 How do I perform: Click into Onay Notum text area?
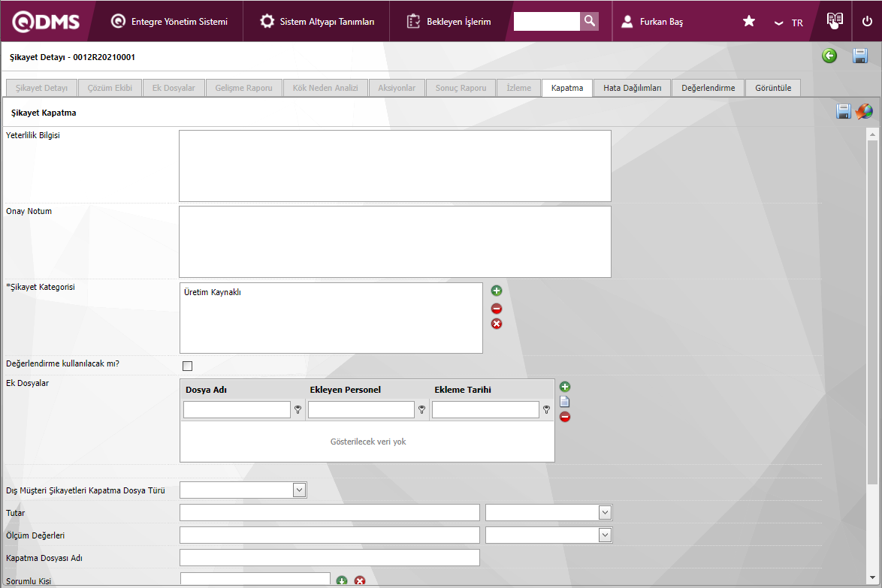click(395, 242)
